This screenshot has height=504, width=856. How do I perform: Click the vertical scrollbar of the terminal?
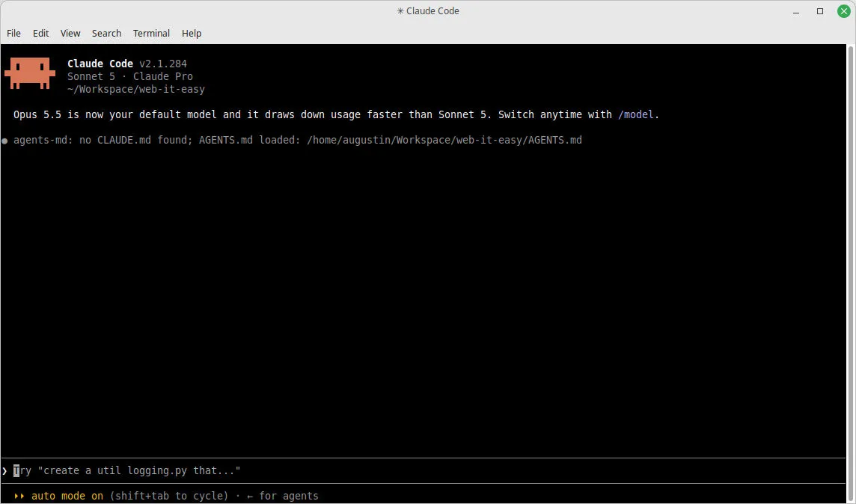[x=851, y=274]
